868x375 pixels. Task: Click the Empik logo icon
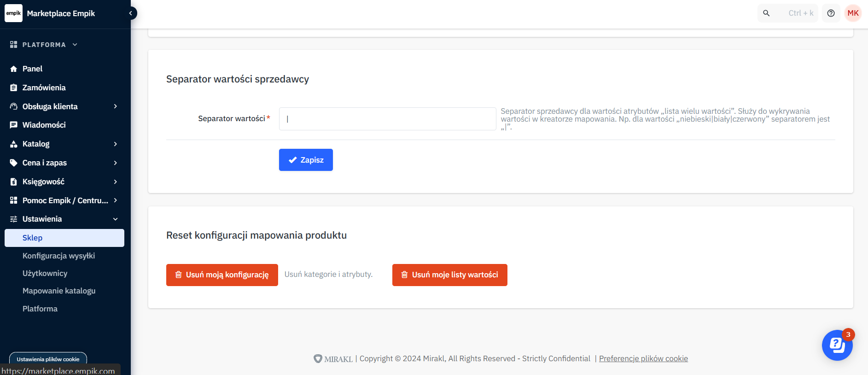click(x=13, y=13)
